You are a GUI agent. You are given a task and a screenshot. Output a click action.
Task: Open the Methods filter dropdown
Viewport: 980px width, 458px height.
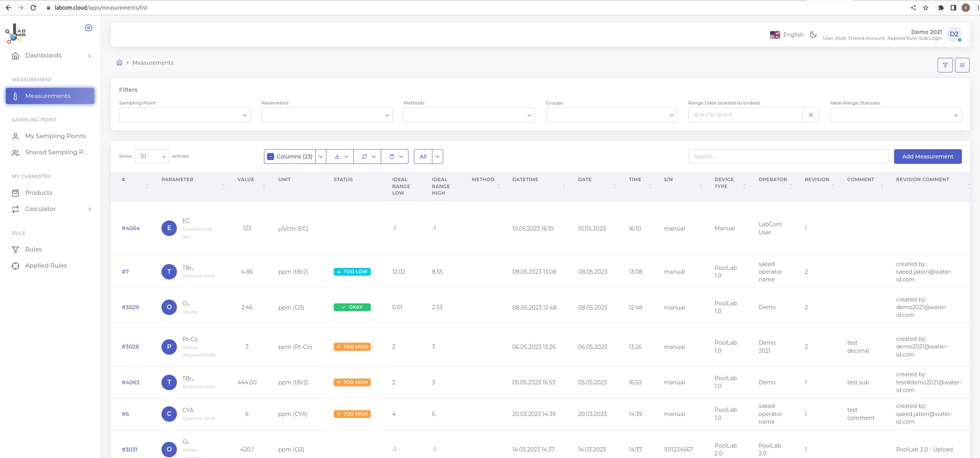point(469,115)
